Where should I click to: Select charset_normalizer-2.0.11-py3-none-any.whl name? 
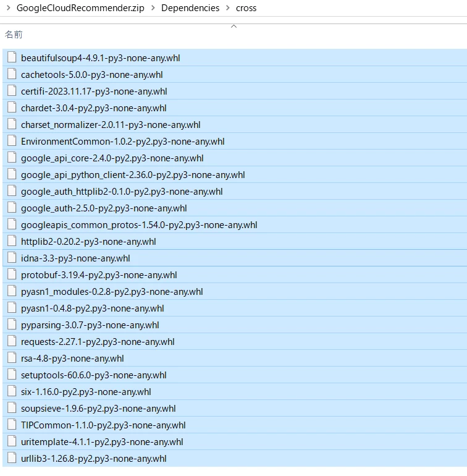[x=111, y=125]
